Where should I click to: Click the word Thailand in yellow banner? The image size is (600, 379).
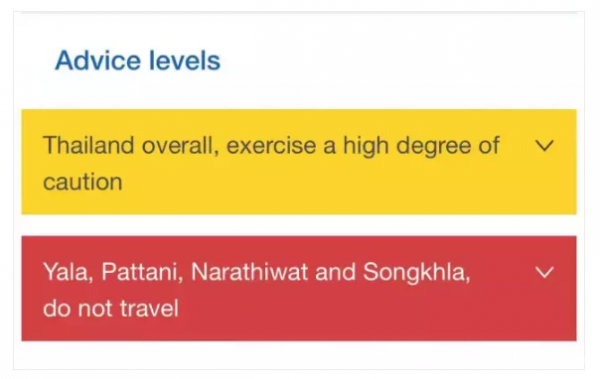(x=89, y=145)
